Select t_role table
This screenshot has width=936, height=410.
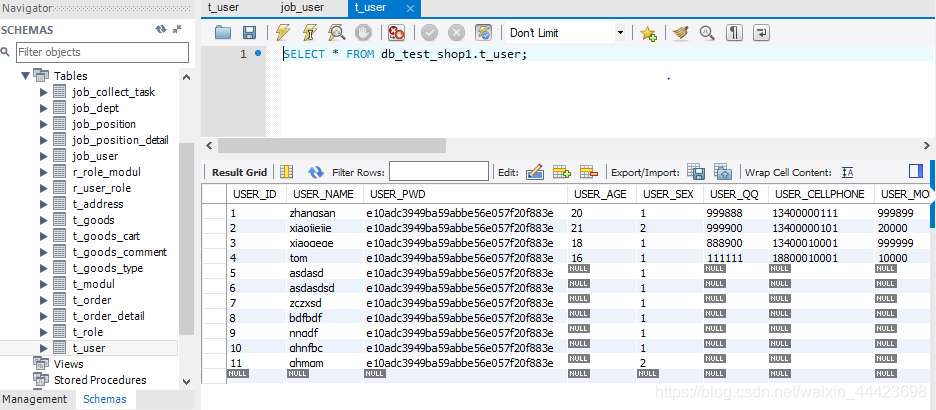[88, 332]
